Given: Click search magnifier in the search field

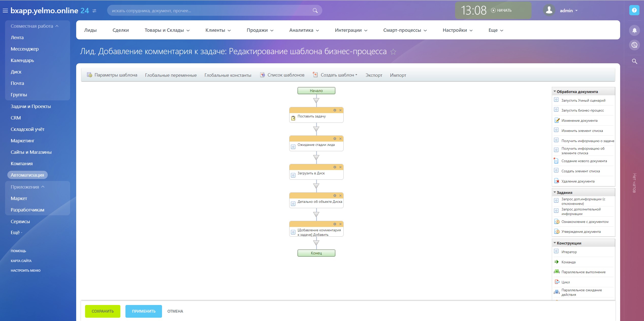Looking at the screenshot, I should (315, 11).
